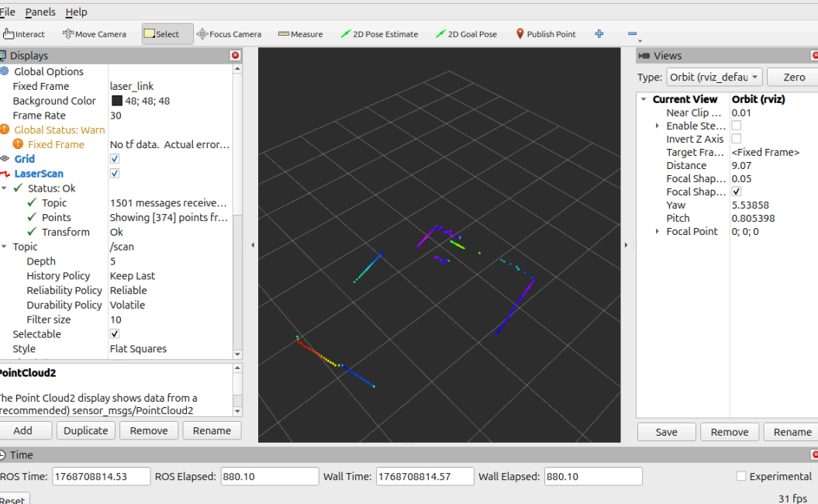
Task: Click the Global Status warning icon
Action: pos(5,129)
